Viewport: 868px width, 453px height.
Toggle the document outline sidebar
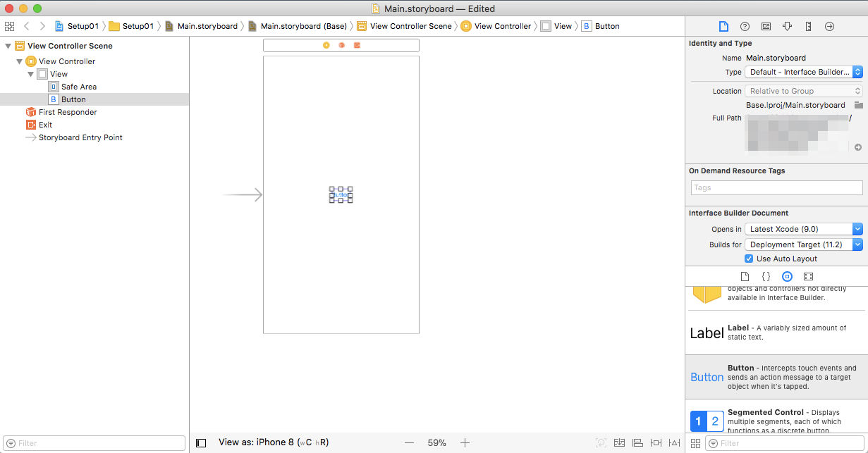pyautogui.click(x=201, y=443)
